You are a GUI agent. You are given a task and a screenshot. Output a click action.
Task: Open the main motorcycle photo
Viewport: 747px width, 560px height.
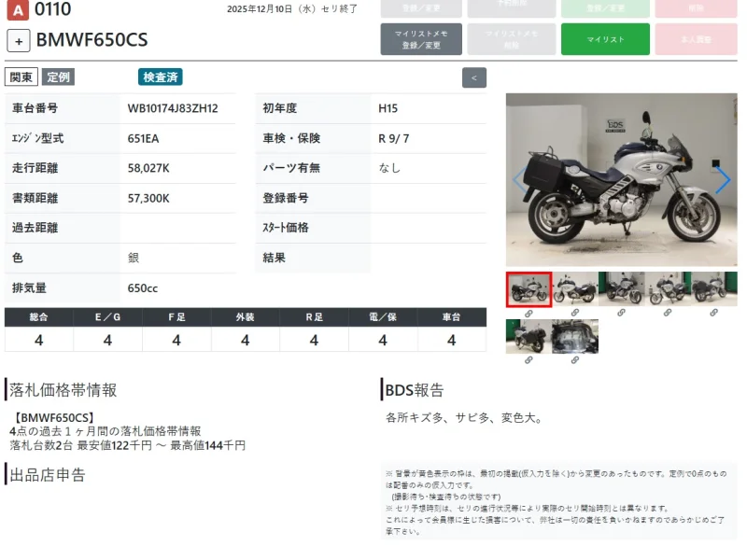point(621,179)
